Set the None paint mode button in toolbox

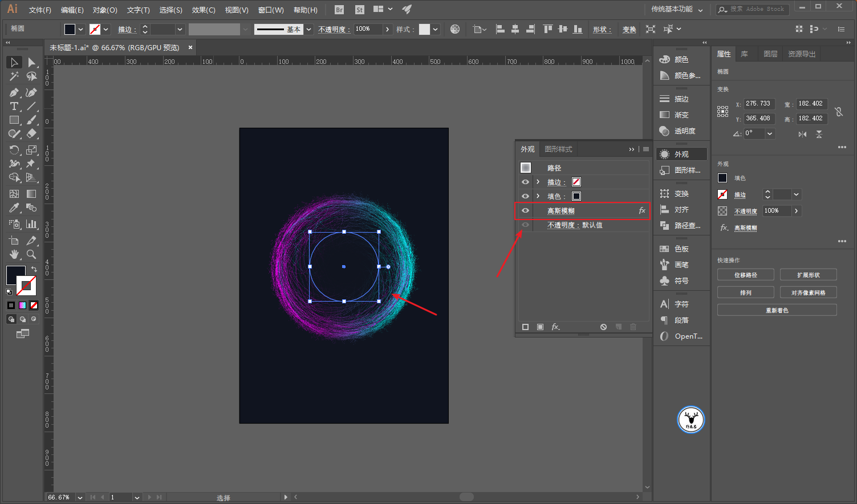tap(34, 305)
